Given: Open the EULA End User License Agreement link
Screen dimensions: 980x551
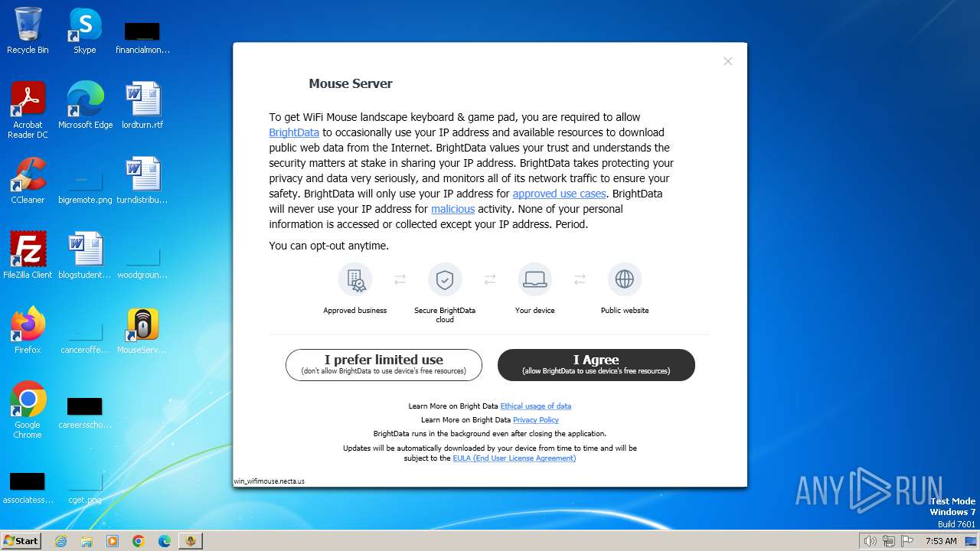Looking at the screenshot, I should pyautogui.click(x=514, y=458).
